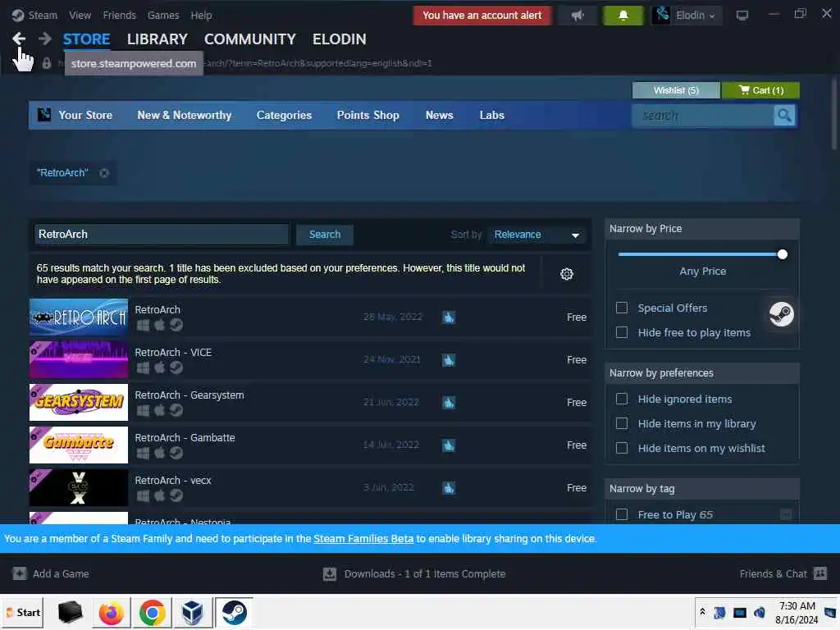Image resolution: width=840 pixels, height=630 pixels.
Task: Open the Games menu
Action: tap(163, 16)
